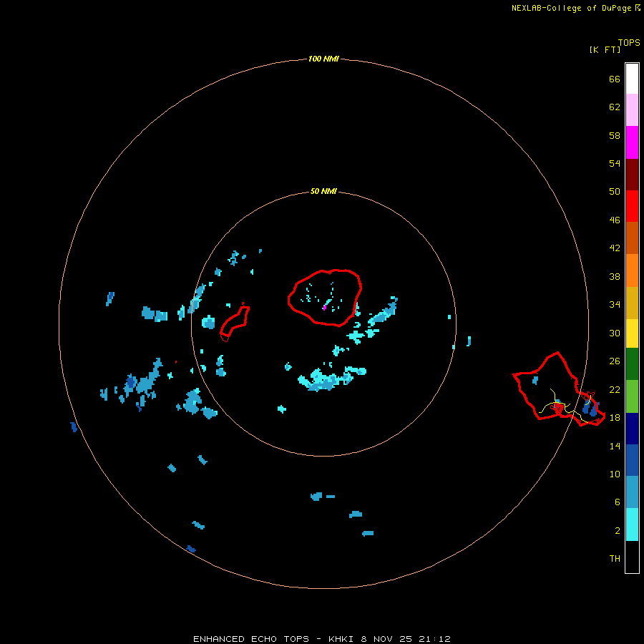The width and height of the screenshot is (644, 644).
Task: Click the 66 legend value
Action: [x=615, y=79]
